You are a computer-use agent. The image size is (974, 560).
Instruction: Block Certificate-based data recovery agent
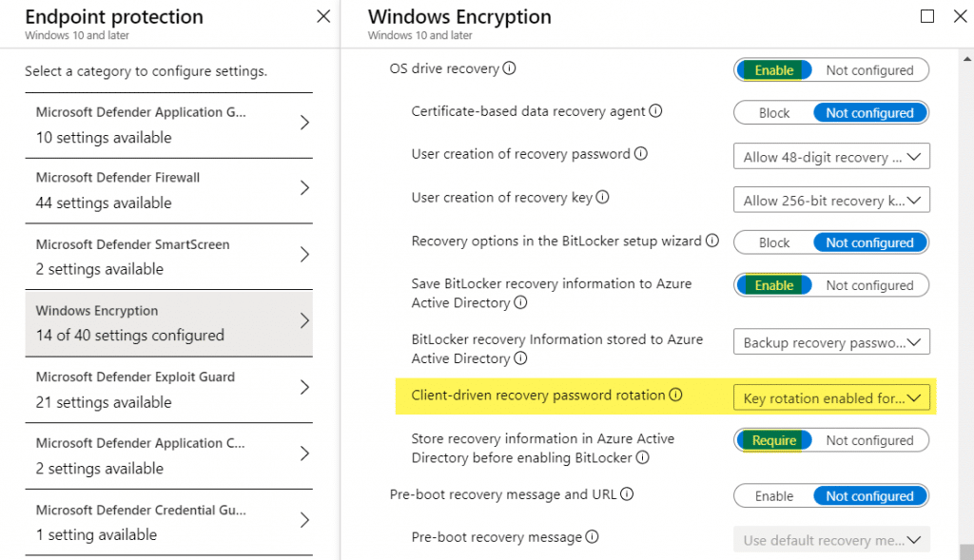click(x=774, y=113)
